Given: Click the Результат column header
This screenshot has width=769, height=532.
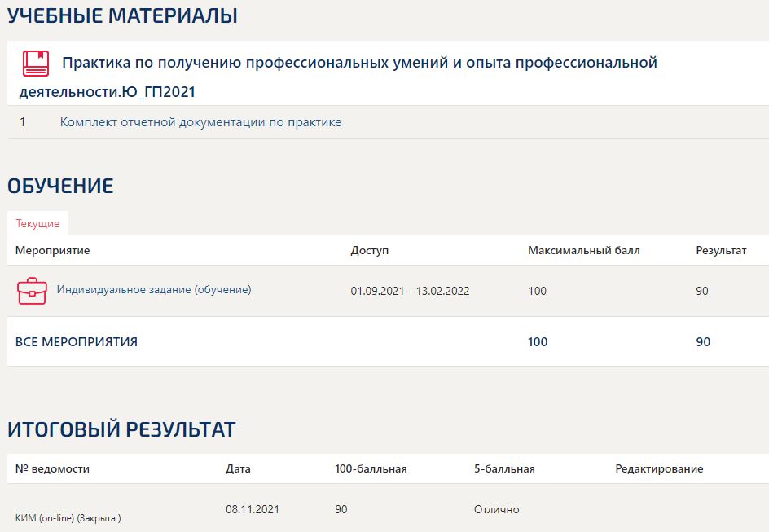Looking at the screenshot, I should [x=720, y=250].
